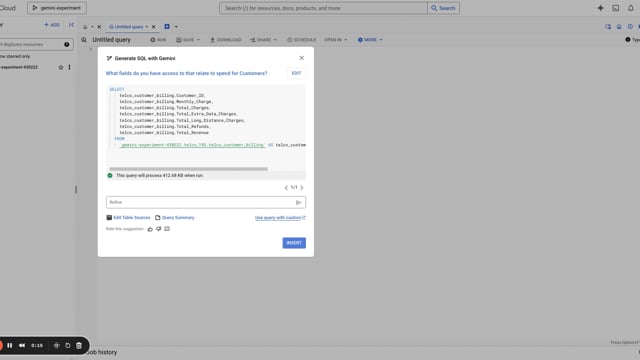This screenshot has height=360, width=640.
Task: Click the Untitled query title
Action: pos(111,40)
